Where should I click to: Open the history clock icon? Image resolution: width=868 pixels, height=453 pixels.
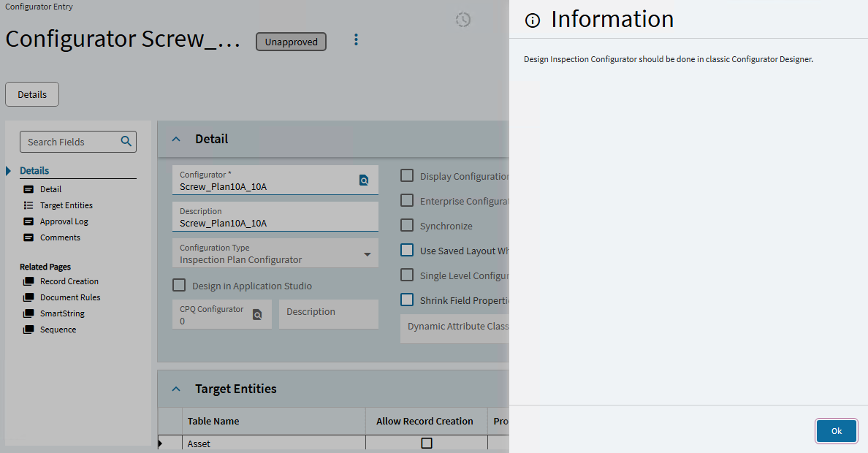463,20
